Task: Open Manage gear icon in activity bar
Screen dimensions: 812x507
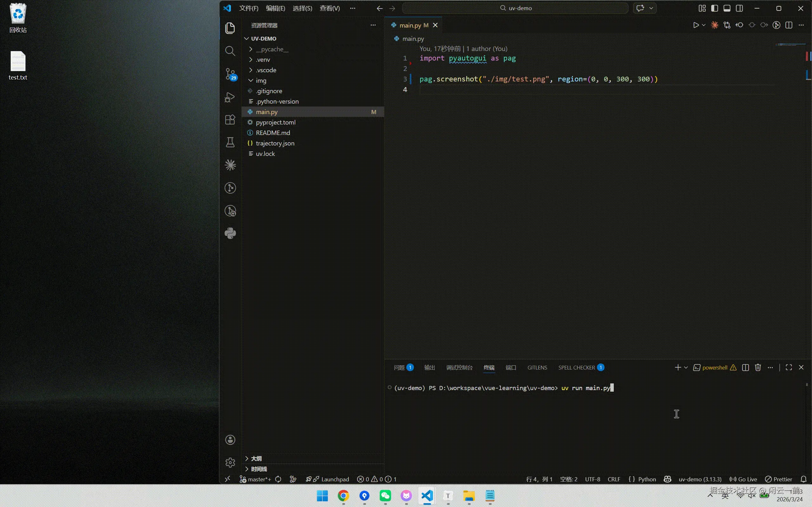Action: 230,462
